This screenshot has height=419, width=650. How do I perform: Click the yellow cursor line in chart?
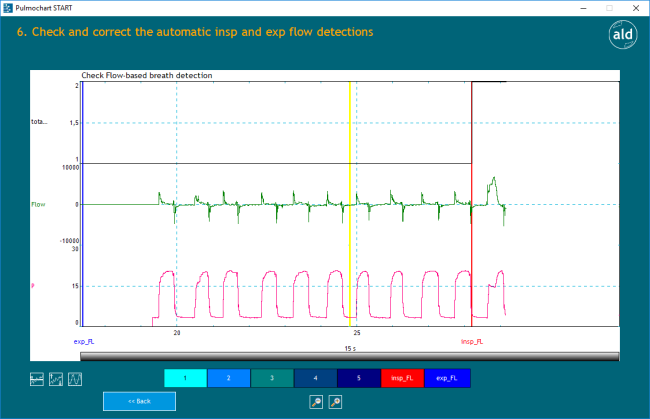tap(350, 200)
